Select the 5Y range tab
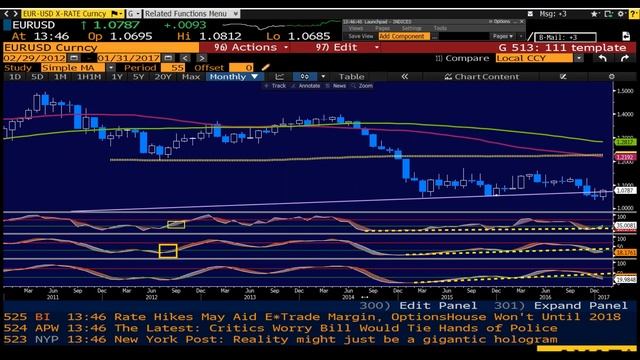640x360 pixels. (x=139, y=77)
